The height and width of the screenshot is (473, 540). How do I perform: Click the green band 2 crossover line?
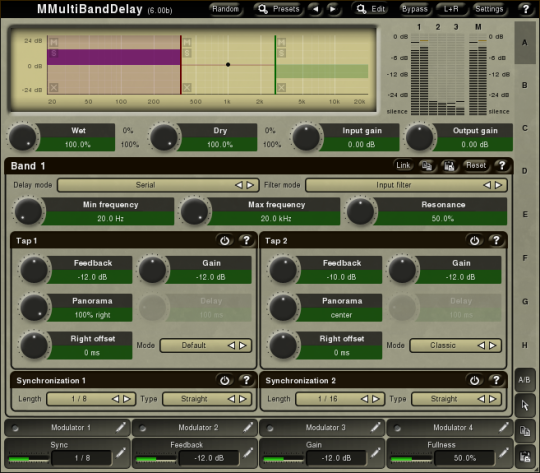point(275,65)
